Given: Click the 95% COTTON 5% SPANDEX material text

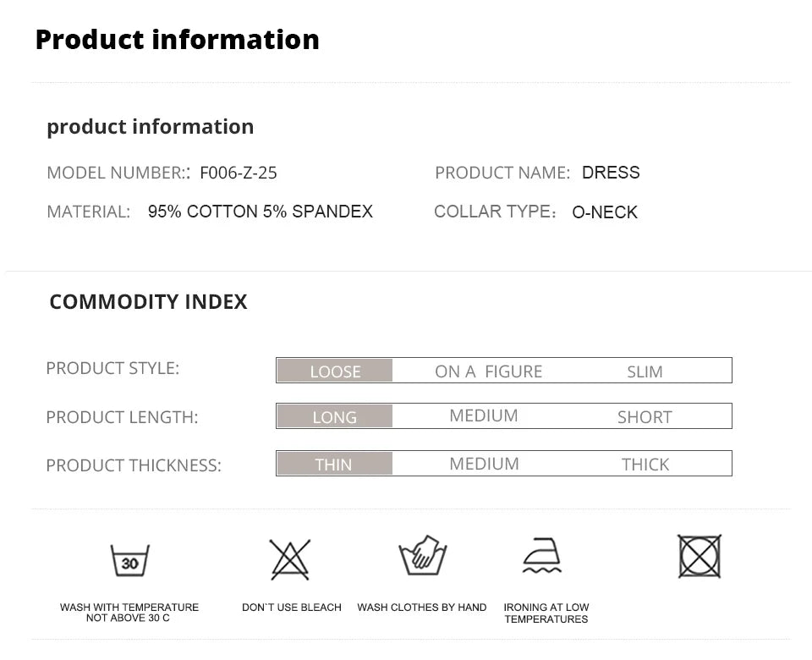Looking at the screenshot, I should (x=261, y=212).
